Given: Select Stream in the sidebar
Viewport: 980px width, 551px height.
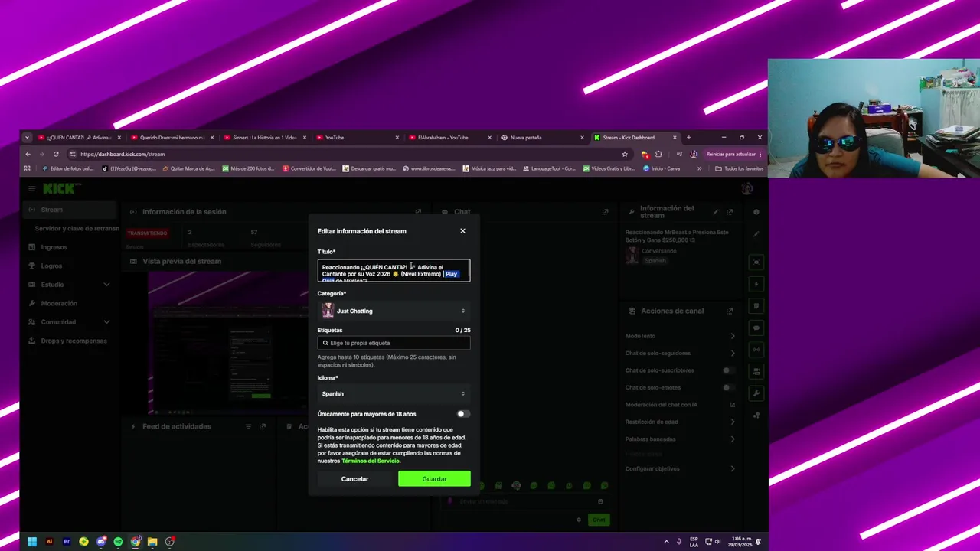Looking at the screenshot, I should coord(69,210).
